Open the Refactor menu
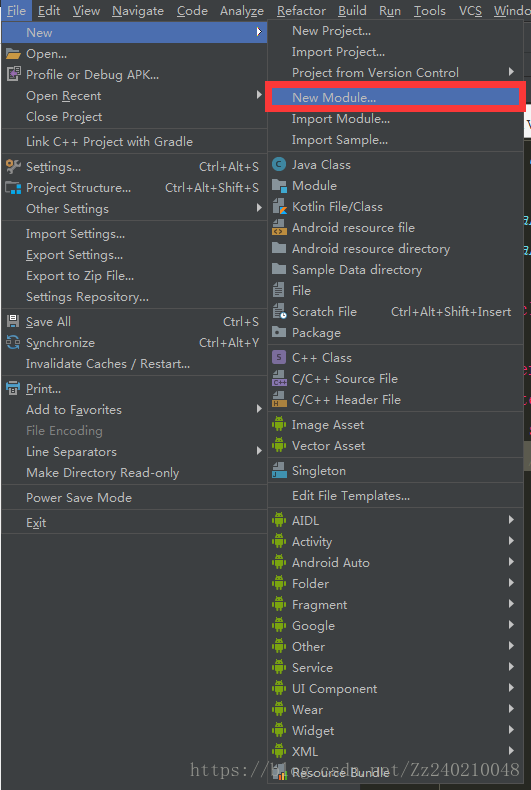Screen dimensions: 531x790 tap(301, 11)
